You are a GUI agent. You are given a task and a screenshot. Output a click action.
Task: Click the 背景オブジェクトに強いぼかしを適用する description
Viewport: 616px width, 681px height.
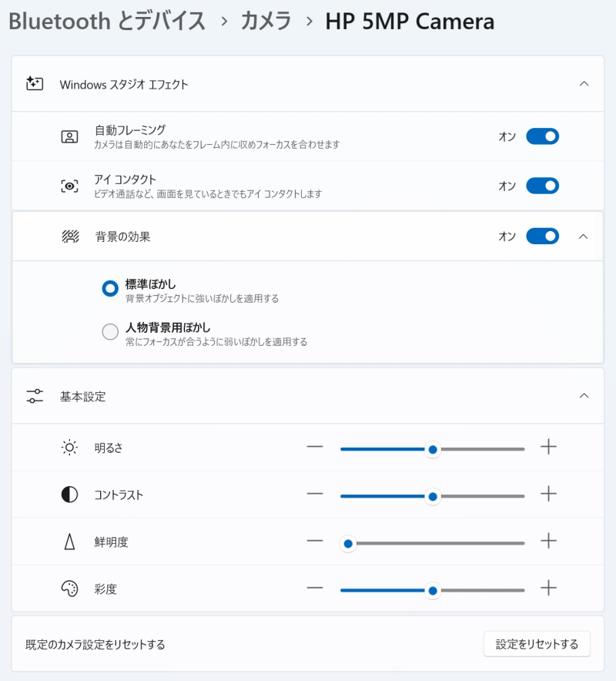point(202,299)
